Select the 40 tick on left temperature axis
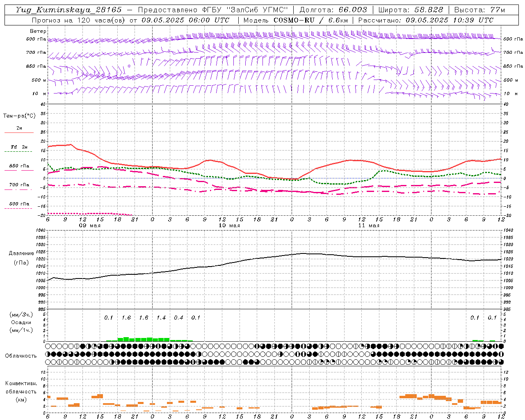This screenshot has height=420, width=525. point(43,104)
